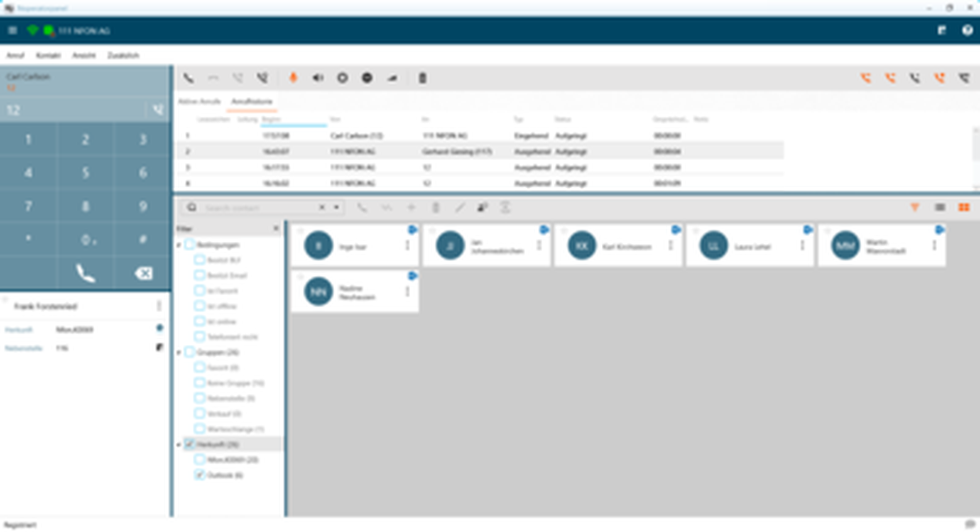Click the speaker volume icon in the call toolbar
The width and height of the screenshot is (980, 532).
(x=318, y=78)
